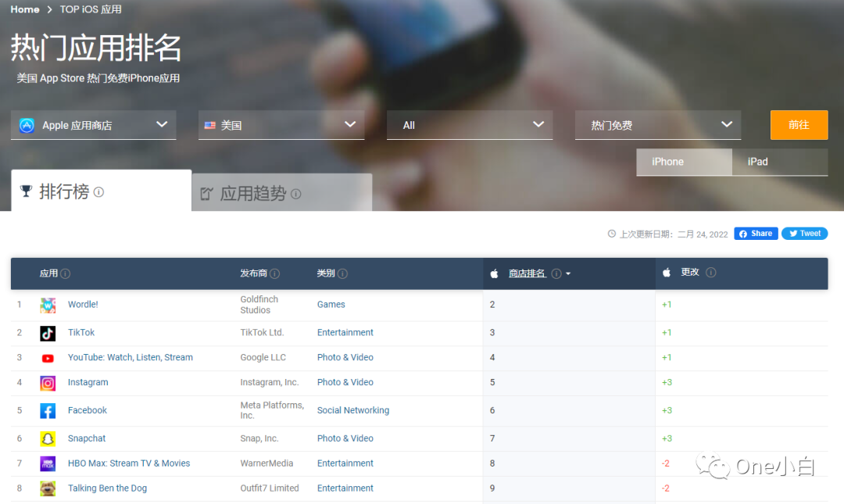Click the Apple logo in 商店排名 column header
This screenshot has height=504, width=844.
point(494,273)
